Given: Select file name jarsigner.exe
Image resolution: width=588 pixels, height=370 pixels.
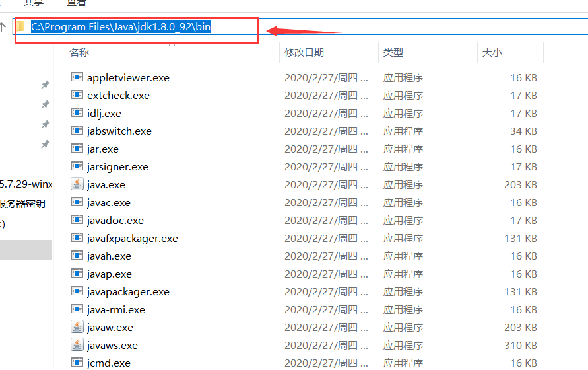Looking at the screenshot, I should coord(117,167).
